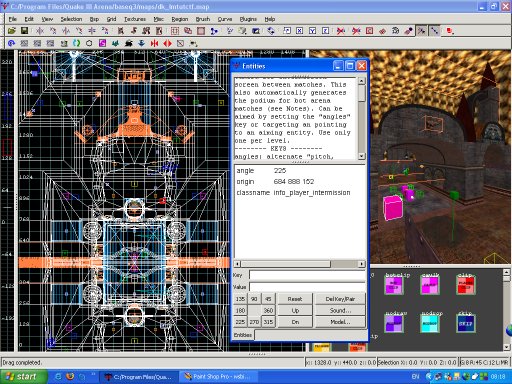
Task: Toggle the Scale X lock button
Action: click(300, 31)
